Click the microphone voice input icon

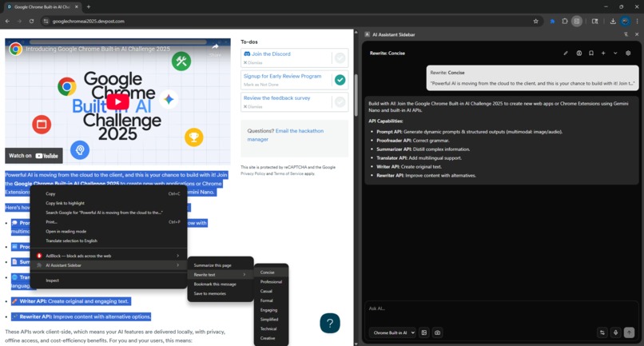pyautogui.click(x=615, y=333)
